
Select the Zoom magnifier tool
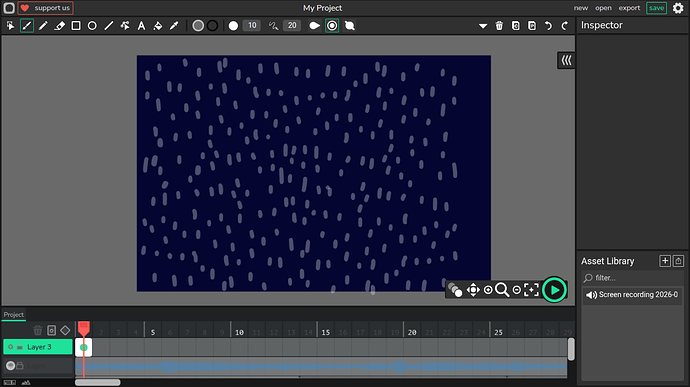tap(502, 290)
